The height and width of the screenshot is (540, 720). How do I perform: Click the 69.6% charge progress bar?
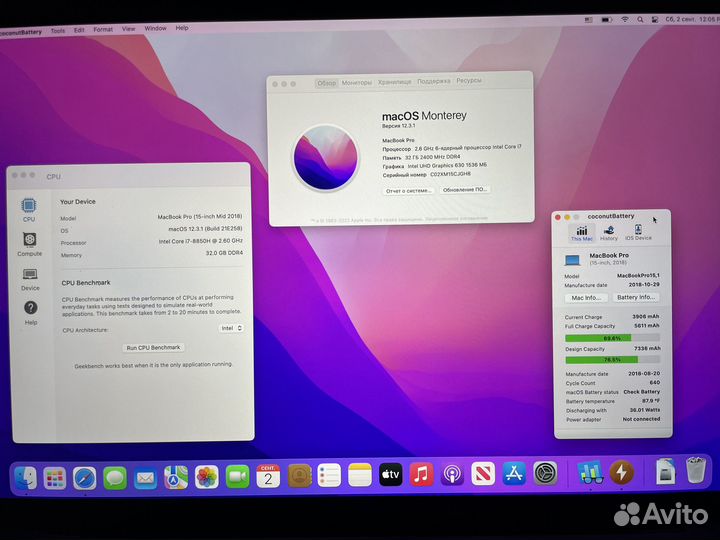(612, 338)
